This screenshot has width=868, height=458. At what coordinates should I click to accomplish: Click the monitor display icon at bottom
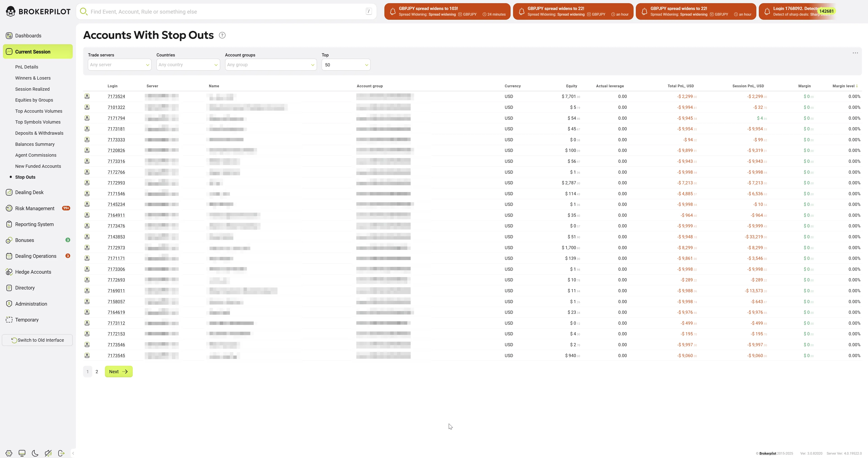pos(22,453)
